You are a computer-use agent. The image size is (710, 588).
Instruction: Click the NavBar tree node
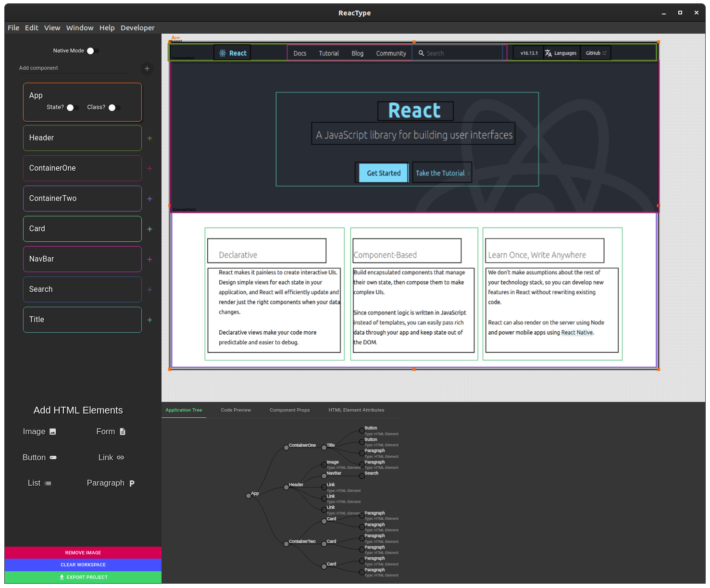pyautogui.click(x=324, y=475)
